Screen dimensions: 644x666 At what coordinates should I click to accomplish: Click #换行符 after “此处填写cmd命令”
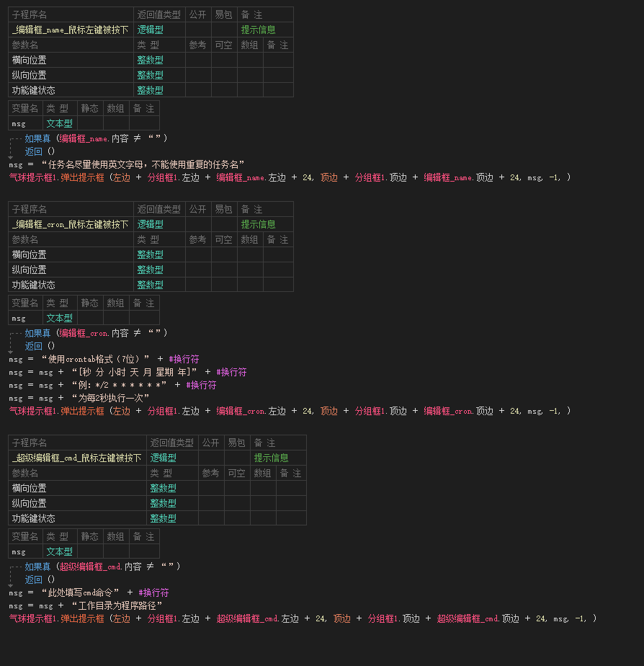(153, 592)
